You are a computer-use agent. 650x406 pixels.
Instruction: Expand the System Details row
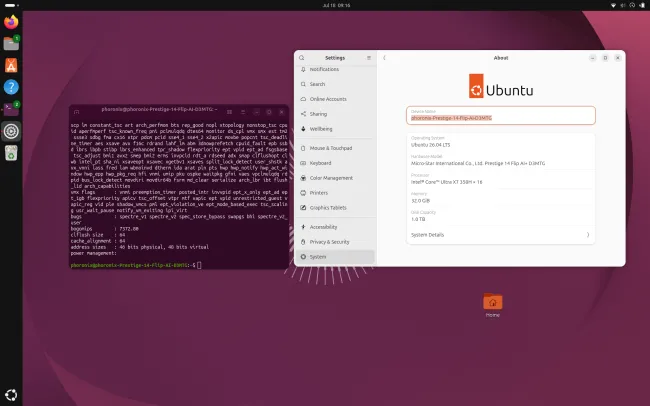501,235
